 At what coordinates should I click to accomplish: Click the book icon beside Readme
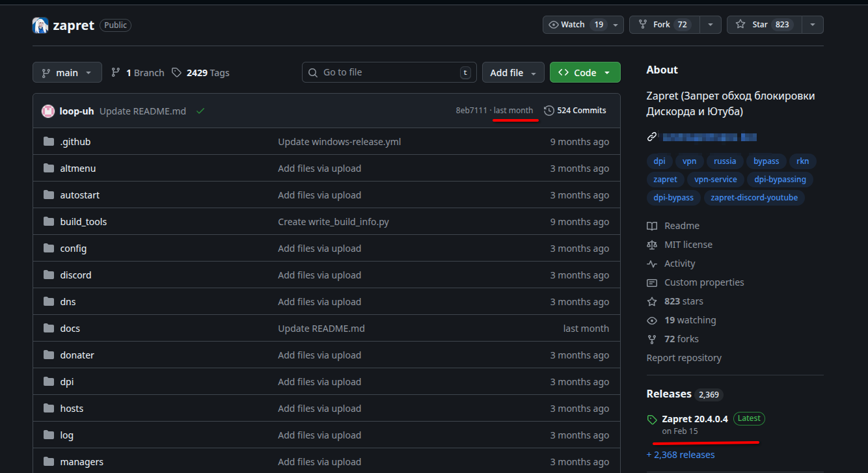click(x=652, y=226)
